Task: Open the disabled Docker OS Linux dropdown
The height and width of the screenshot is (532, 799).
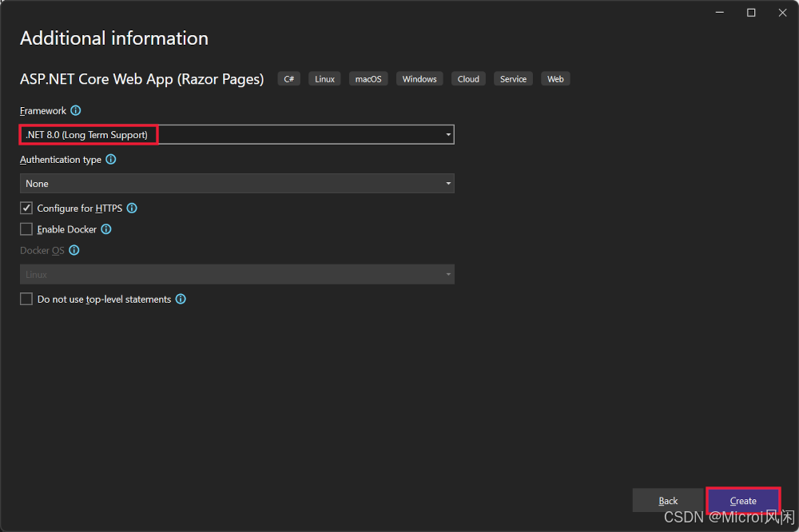Action: click(237, 274)
